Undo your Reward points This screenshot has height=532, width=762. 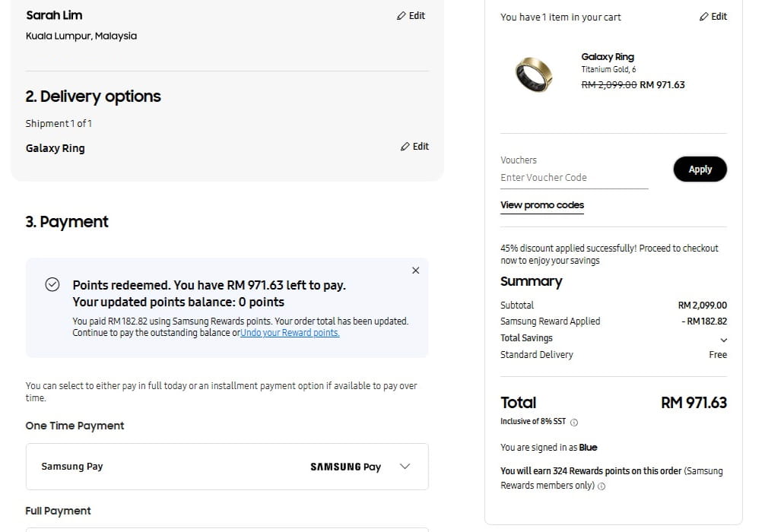click(290, 333)
